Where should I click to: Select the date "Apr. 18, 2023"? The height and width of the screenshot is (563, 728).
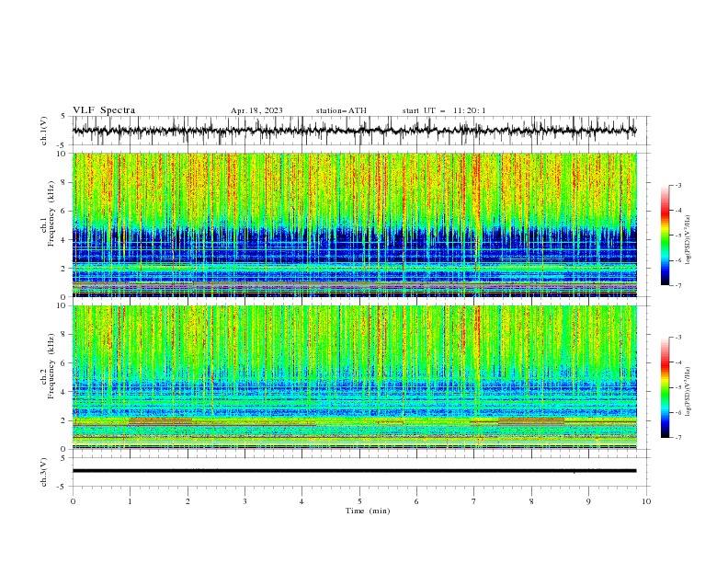coord(256,110)
